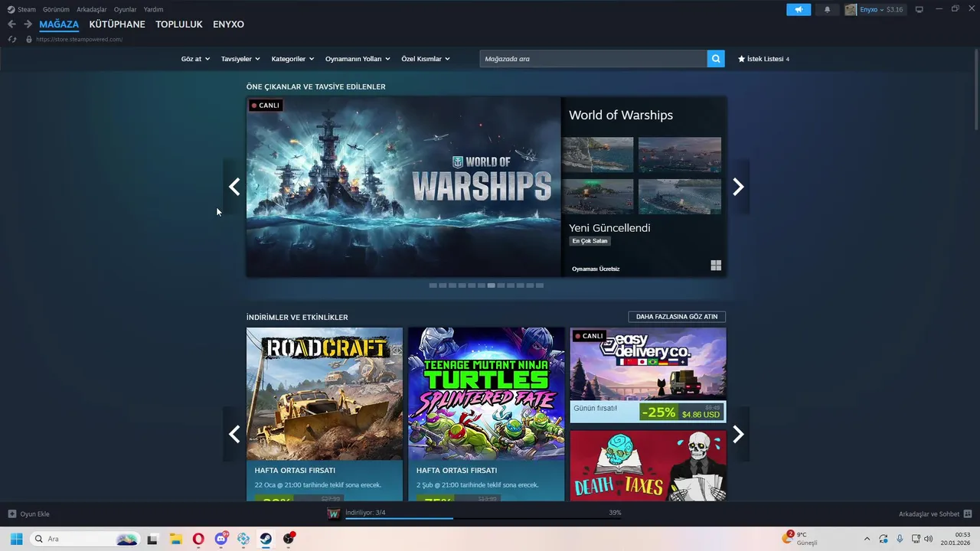980x551 pixels.
Task: Go to next deals with right arrow
Action: tap(738, 434)
